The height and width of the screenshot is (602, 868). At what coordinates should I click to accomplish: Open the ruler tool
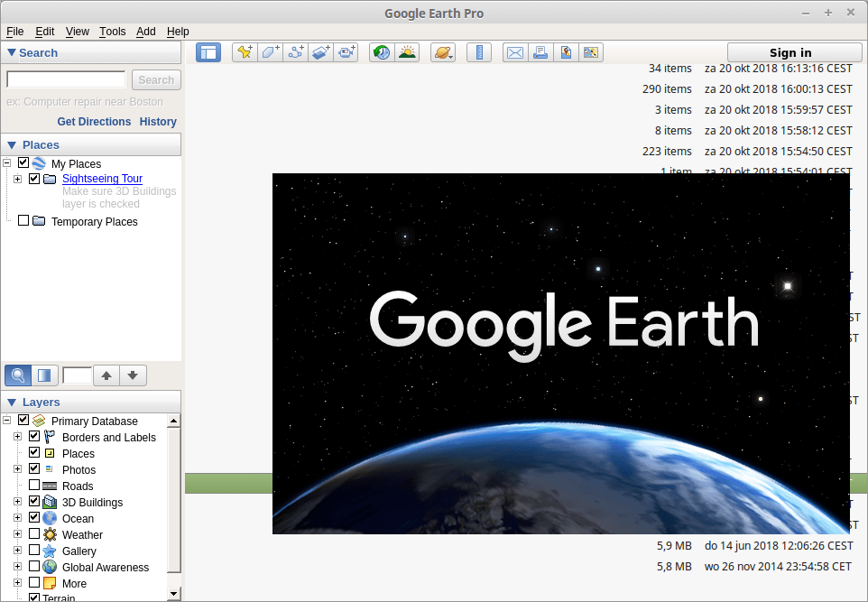pyautogui.click(x=479, y=52)
